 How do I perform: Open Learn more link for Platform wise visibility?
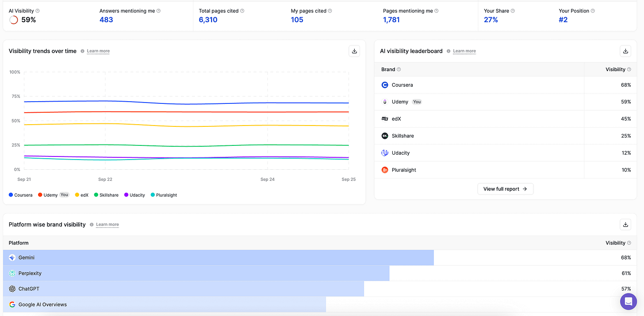tap(107, 225)
